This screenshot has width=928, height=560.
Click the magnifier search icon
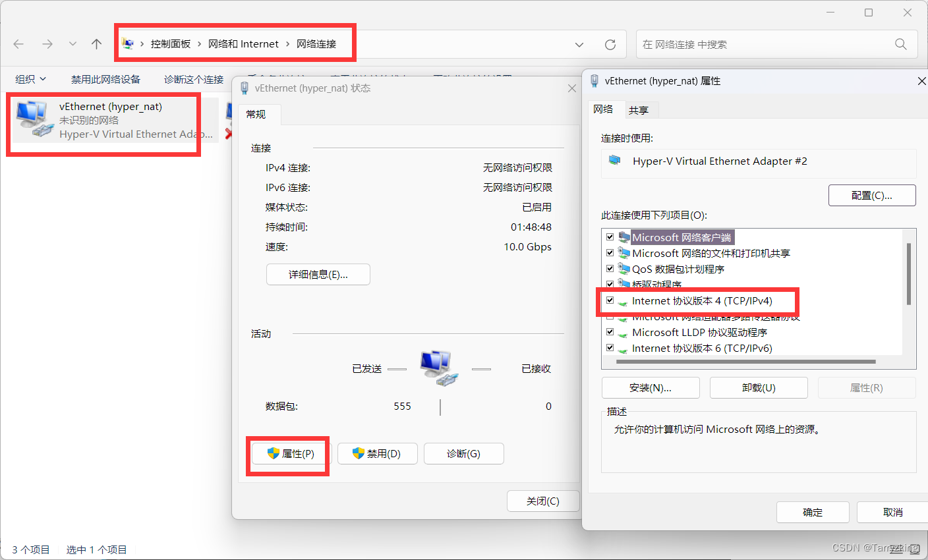[x=901, y=44]
